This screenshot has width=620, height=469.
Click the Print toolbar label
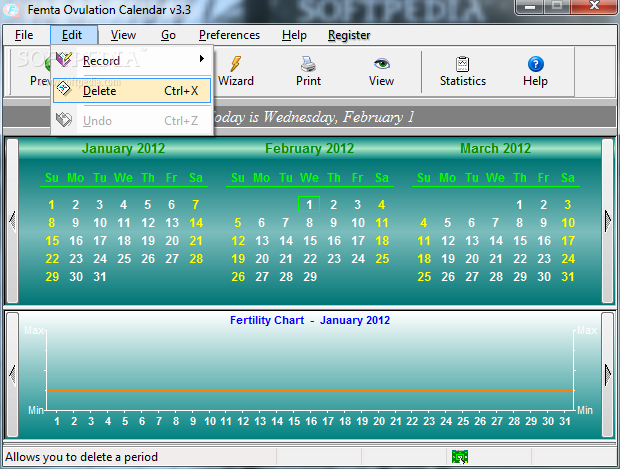click(x=308, y=81)
